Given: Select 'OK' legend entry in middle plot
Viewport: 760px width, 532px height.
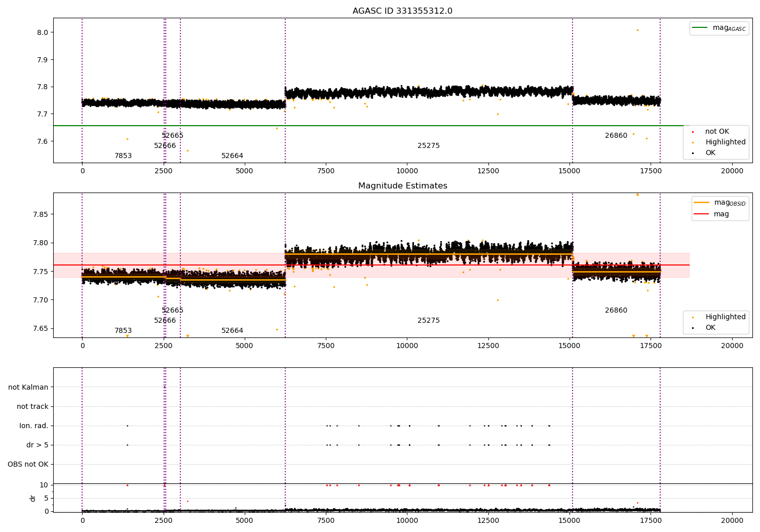Looking at the screenshot, I should [710, 328].
